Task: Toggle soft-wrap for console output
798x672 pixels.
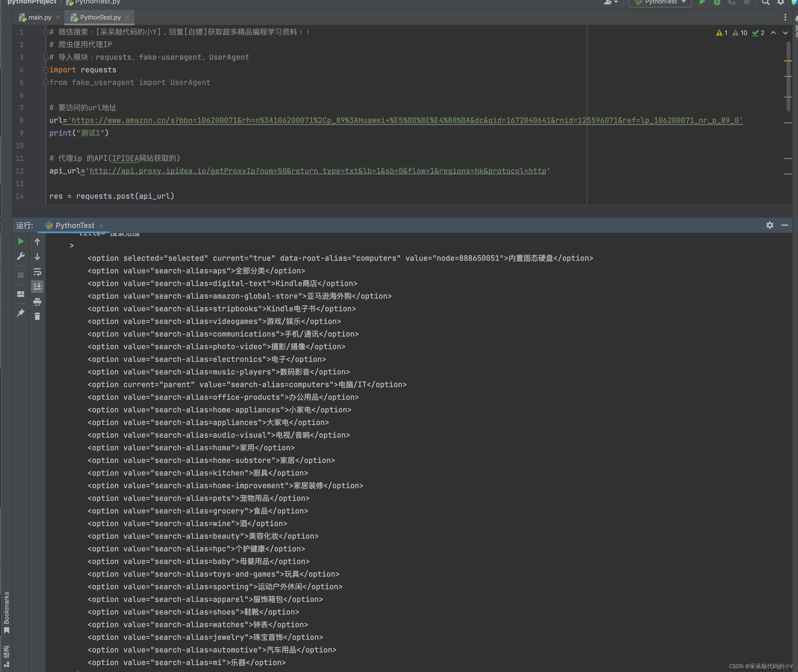Action: pos(37,272)
